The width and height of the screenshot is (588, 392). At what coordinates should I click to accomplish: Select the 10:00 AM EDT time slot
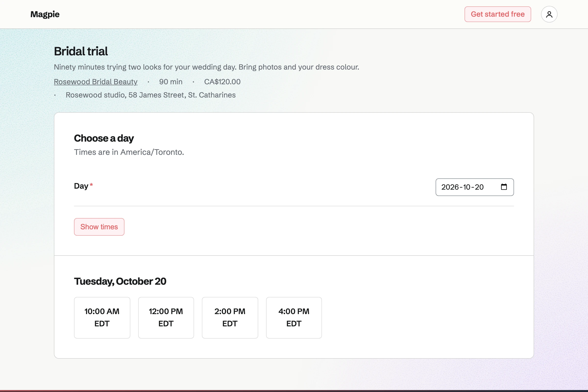click(x=102, y=318)
